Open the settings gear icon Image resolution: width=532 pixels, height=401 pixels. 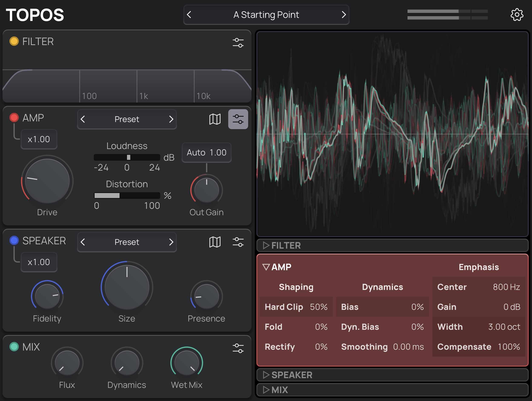tap(517, 15)
